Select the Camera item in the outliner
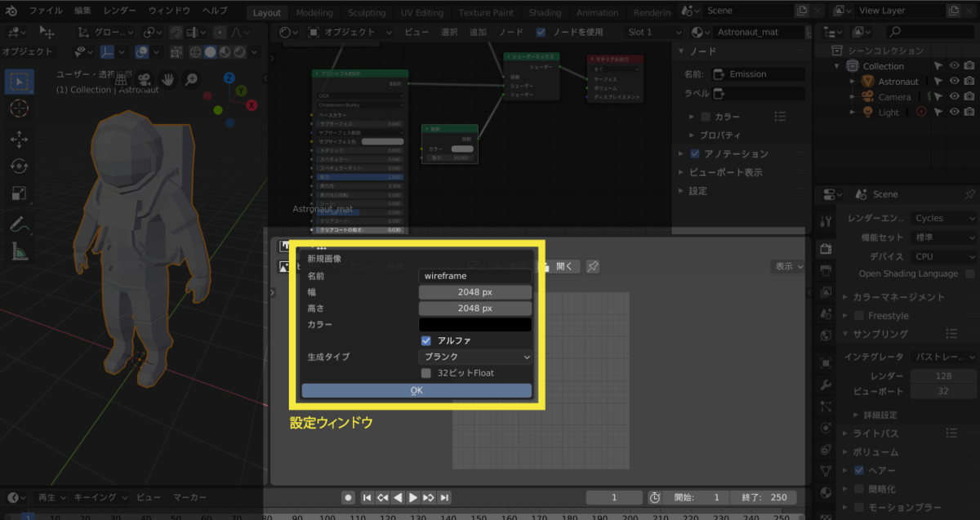 pos(894,97)
